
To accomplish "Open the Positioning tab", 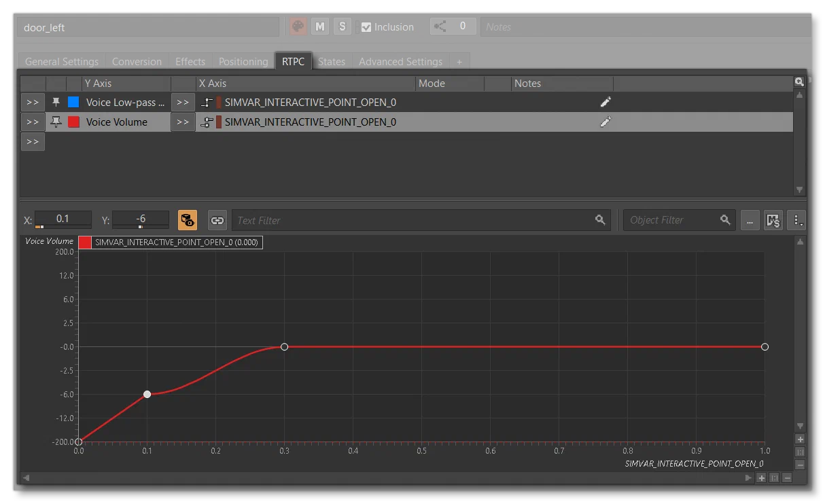I will [243, 61].
